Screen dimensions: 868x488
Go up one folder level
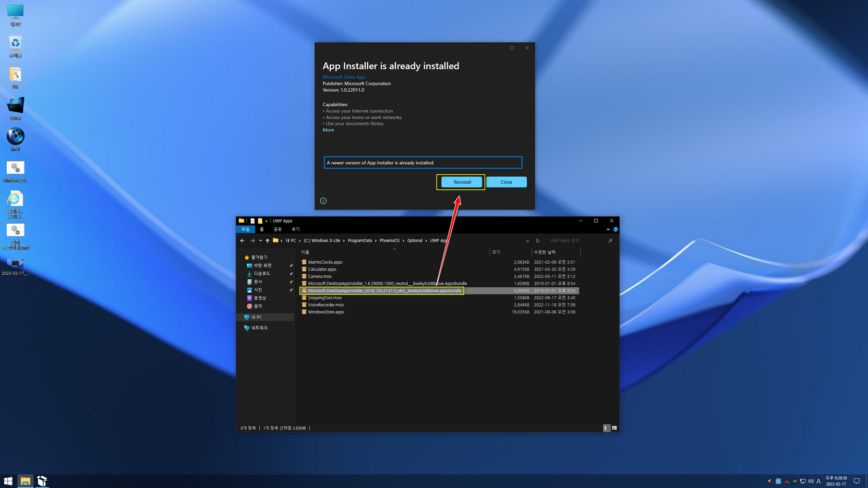click(x=268, y=241)
